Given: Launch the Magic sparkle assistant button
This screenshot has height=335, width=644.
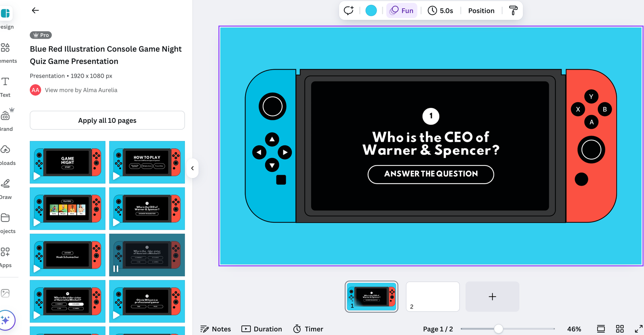Looking at the screenshot, I should (x=6, y=321).
